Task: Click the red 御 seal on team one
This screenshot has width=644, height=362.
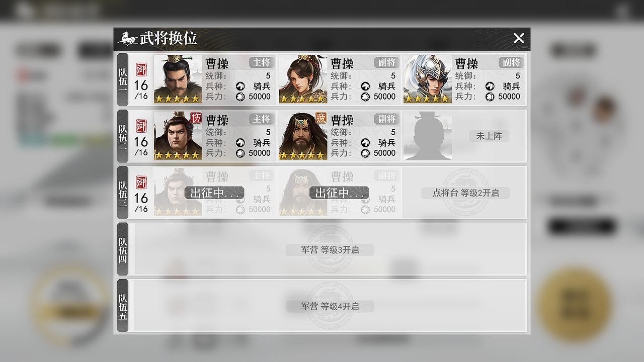Action: [x=141, y=69]
